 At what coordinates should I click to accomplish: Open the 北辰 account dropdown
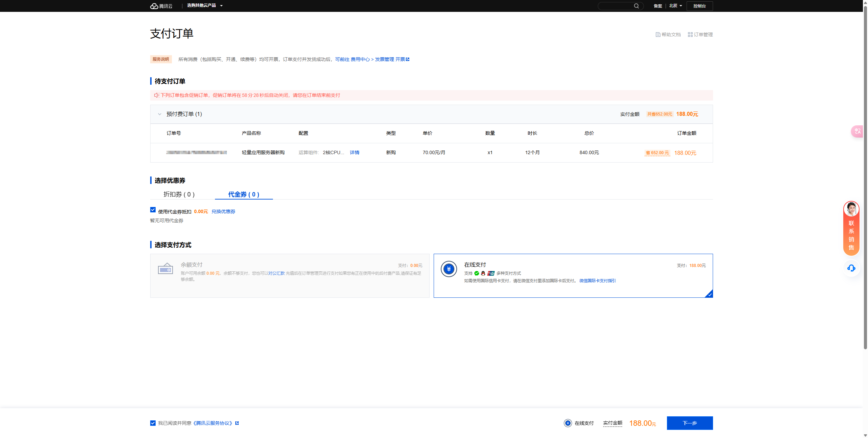675,6
